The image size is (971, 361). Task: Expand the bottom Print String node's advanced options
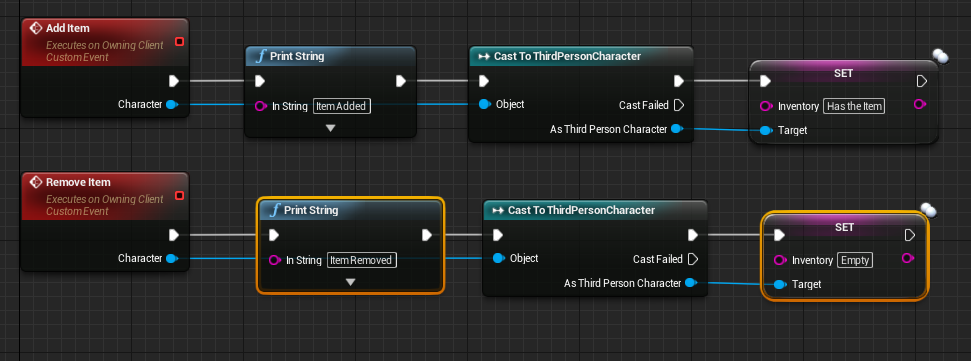coord(351,282)
